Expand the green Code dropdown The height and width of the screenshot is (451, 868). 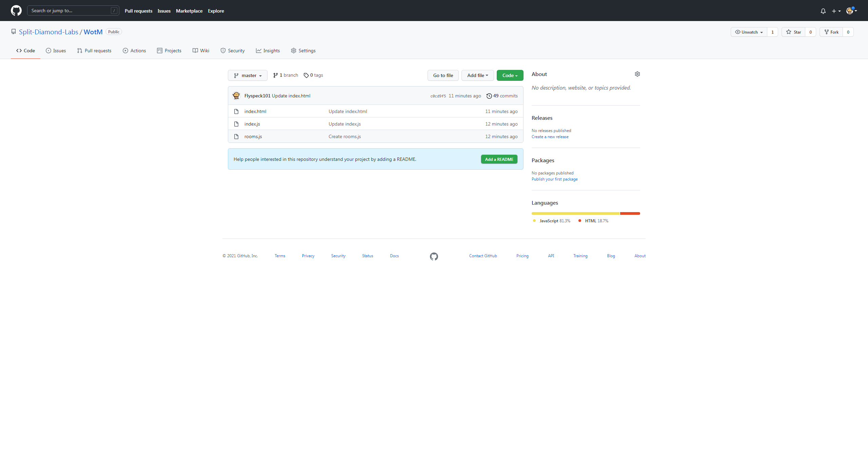click(x=510, y=75)
